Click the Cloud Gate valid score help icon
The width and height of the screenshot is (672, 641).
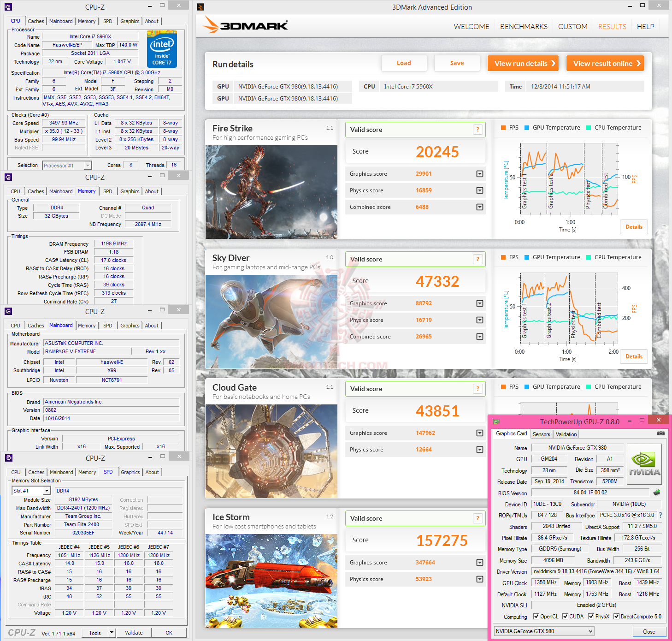tap(478, 389)
